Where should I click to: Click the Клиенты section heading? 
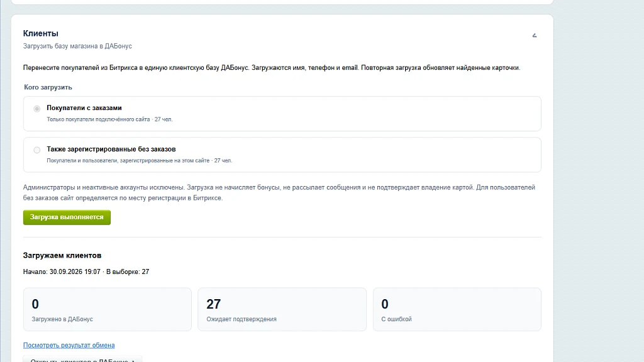click(x=41, y=33)
